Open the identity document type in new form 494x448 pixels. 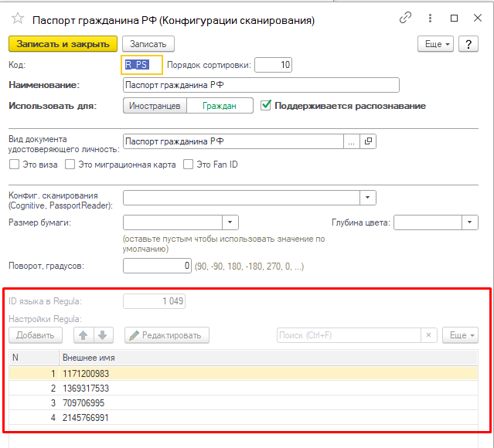click(368, 141)
